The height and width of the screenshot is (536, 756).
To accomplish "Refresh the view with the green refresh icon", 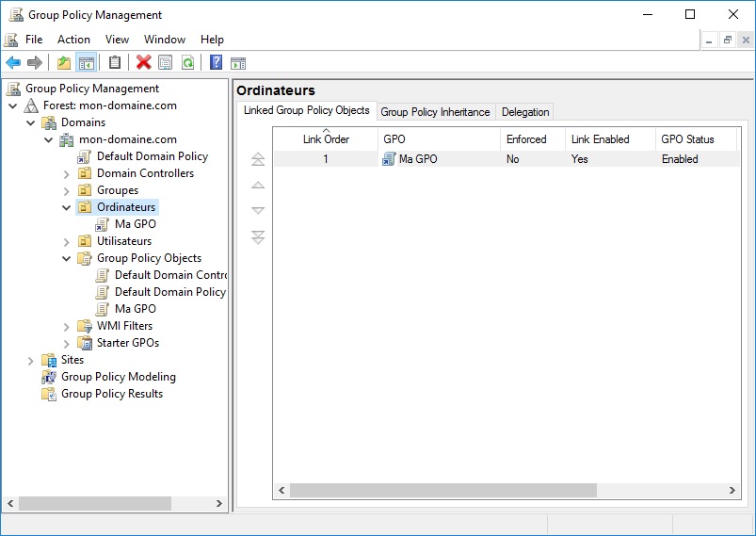I will 187,63.
